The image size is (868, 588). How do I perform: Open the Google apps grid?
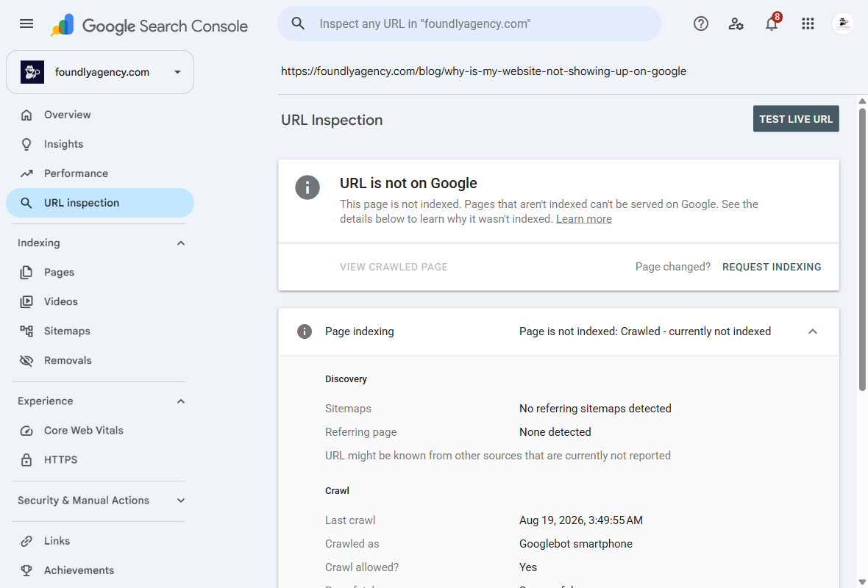click(808, 24)
